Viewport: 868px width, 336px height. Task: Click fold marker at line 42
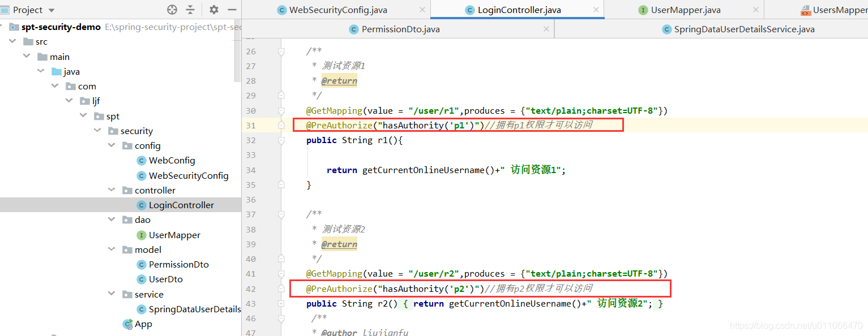(x=281, y=288)
